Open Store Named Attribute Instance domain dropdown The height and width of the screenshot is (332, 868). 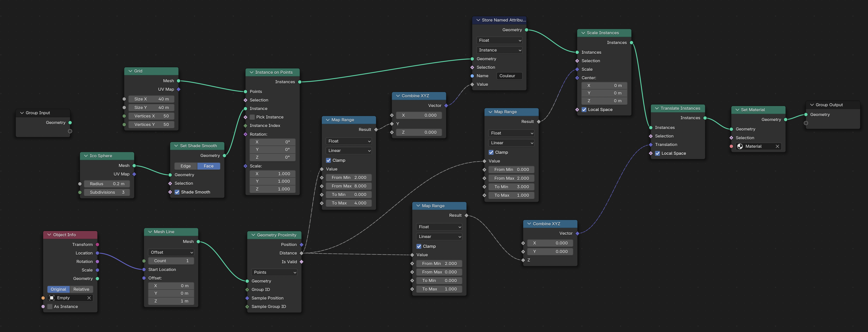499,50
